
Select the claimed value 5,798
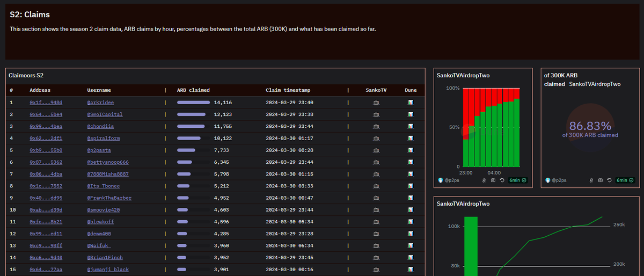(x=222, y=174)
